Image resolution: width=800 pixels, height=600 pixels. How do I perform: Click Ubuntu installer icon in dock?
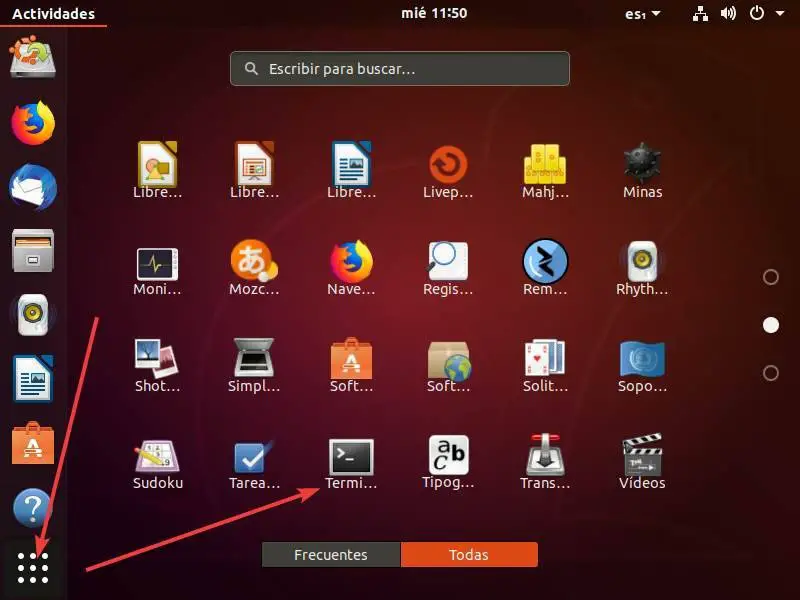[33, 56]
